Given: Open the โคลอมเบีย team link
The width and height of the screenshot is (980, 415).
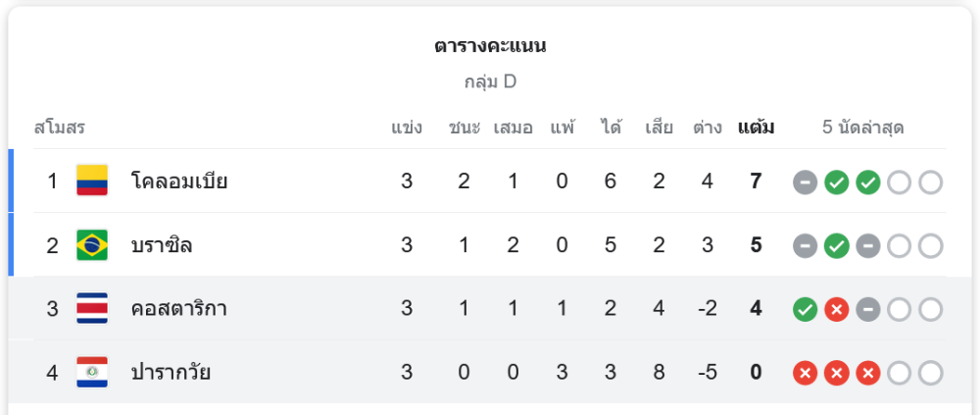Looking at the screenshot, I should (x=179, y=182).
